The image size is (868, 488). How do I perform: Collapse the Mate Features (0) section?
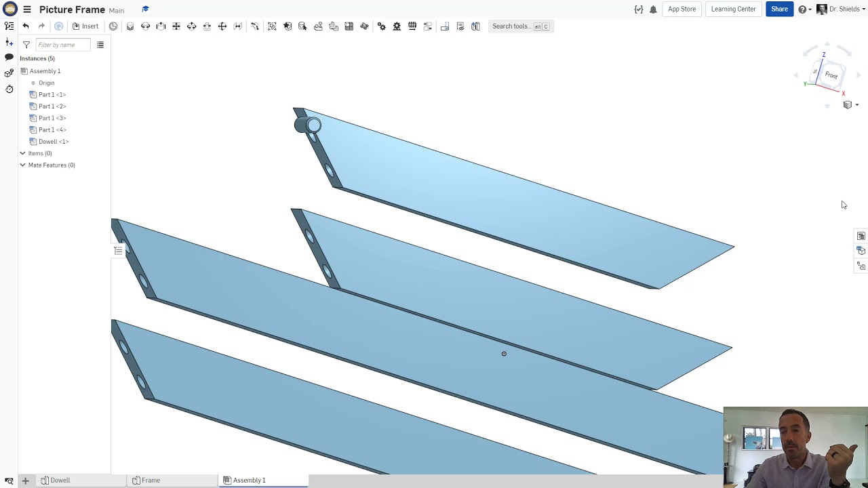point(22,165)
